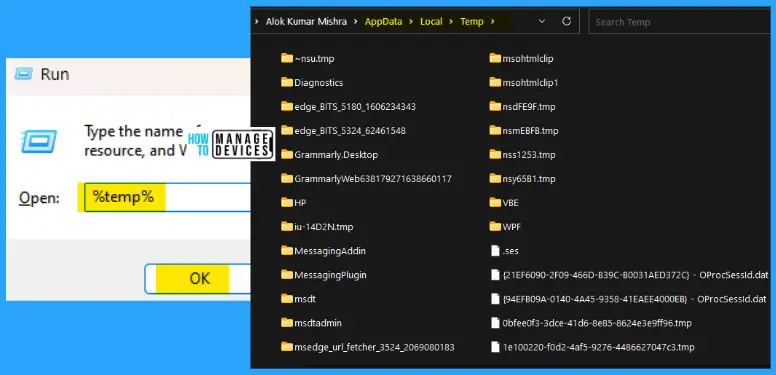Refresh the Temp folder view
This screenshot has width=776, height=375.
coord(567,21)
